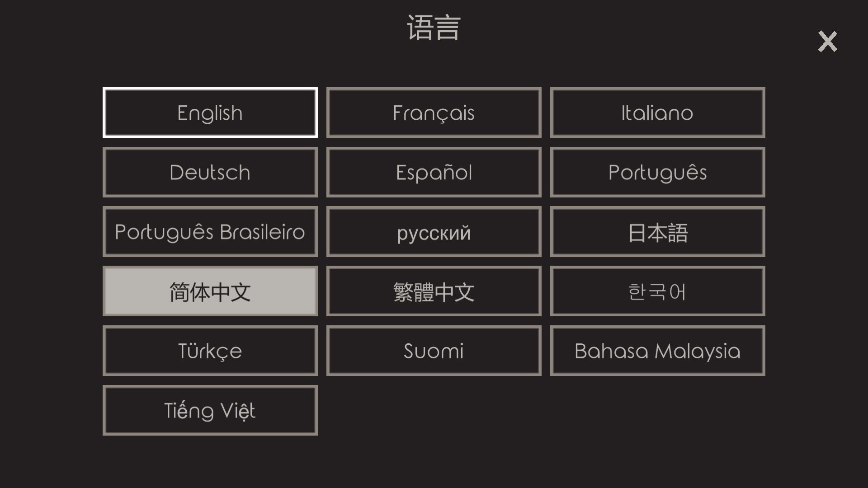Select русский language button
This screenshot has height=488, width=868.
(x=434, y=232)
